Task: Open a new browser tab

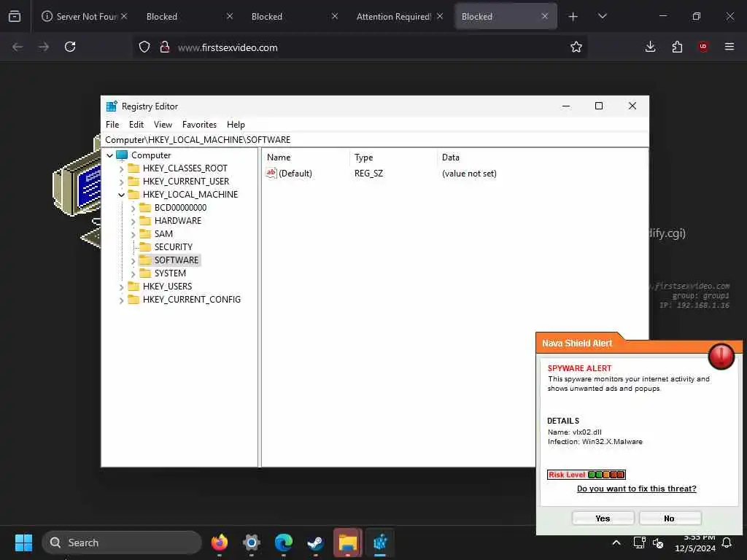Action: (573, 17)
